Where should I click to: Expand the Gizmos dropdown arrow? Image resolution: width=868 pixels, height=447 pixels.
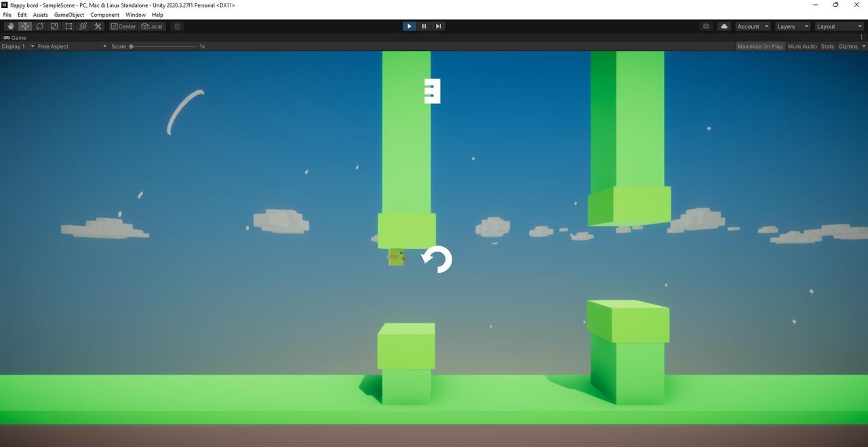click(x=863, y=46)
